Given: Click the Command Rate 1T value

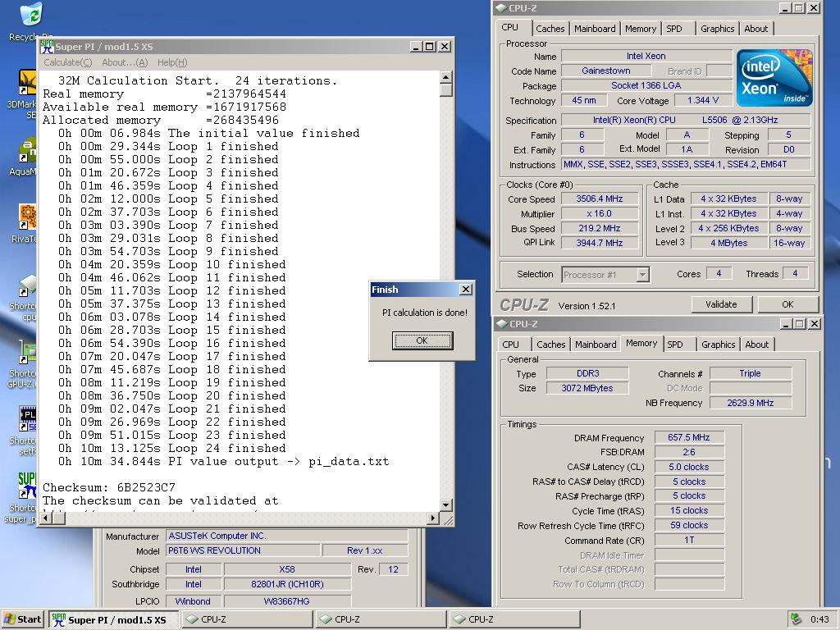Looking at the screenshot, I should (x=689, y=540).
